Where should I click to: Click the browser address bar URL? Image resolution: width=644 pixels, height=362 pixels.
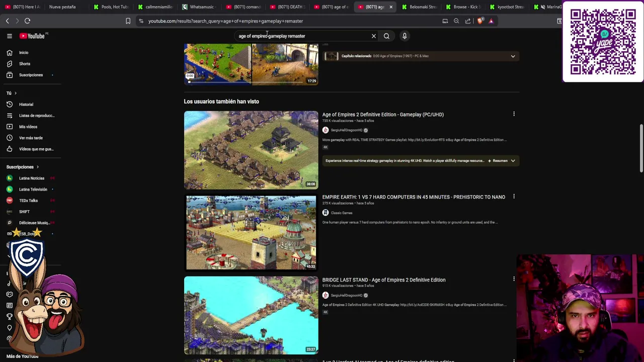(225, 21)
